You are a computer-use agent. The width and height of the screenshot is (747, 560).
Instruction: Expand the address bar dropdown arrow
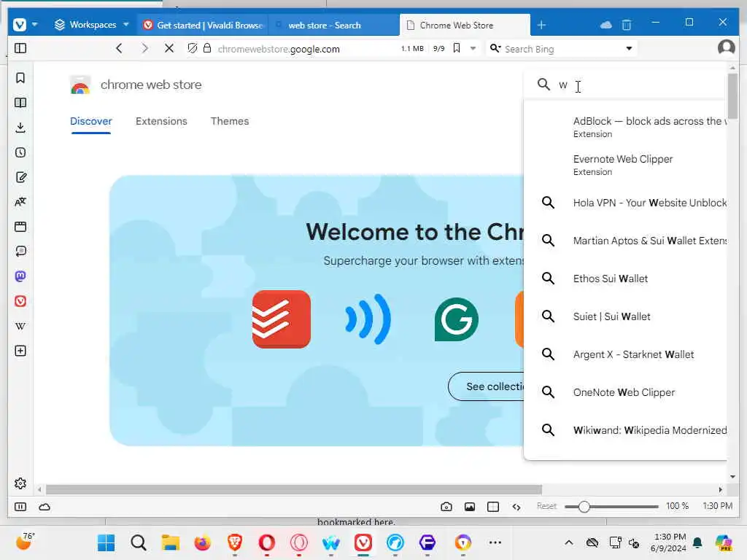pos(473,48)
